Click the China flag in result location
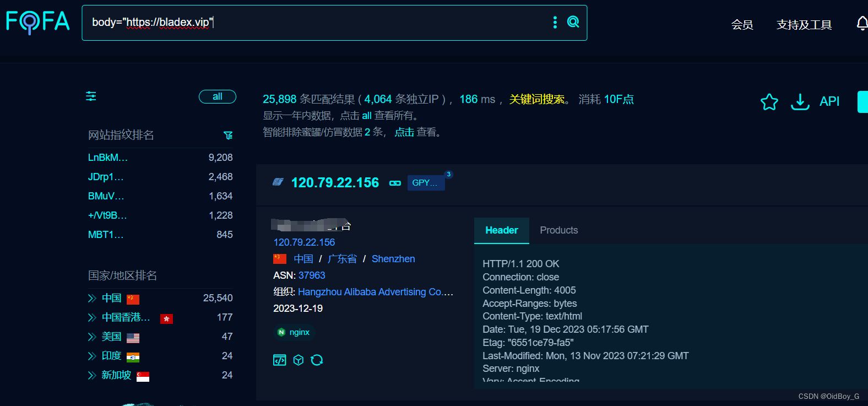Viewport: 868px width, 406px height. coord(280,259)
